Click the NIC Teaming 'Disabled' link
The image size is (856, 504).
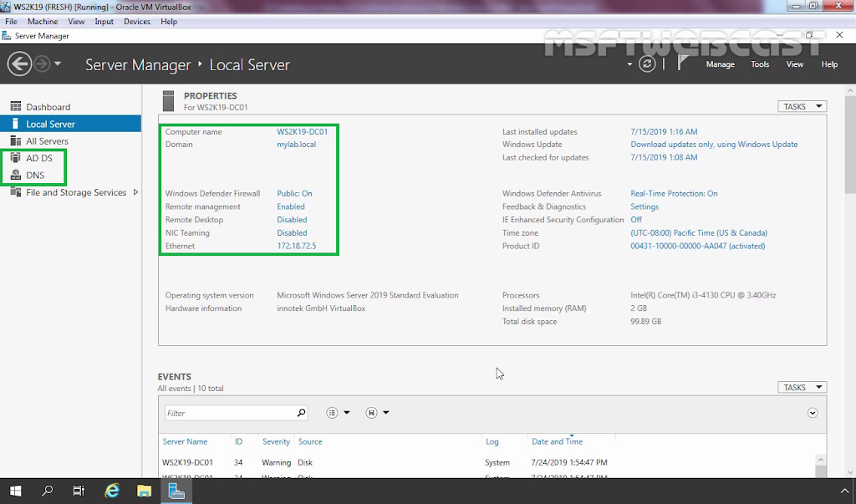click(292, 232)
